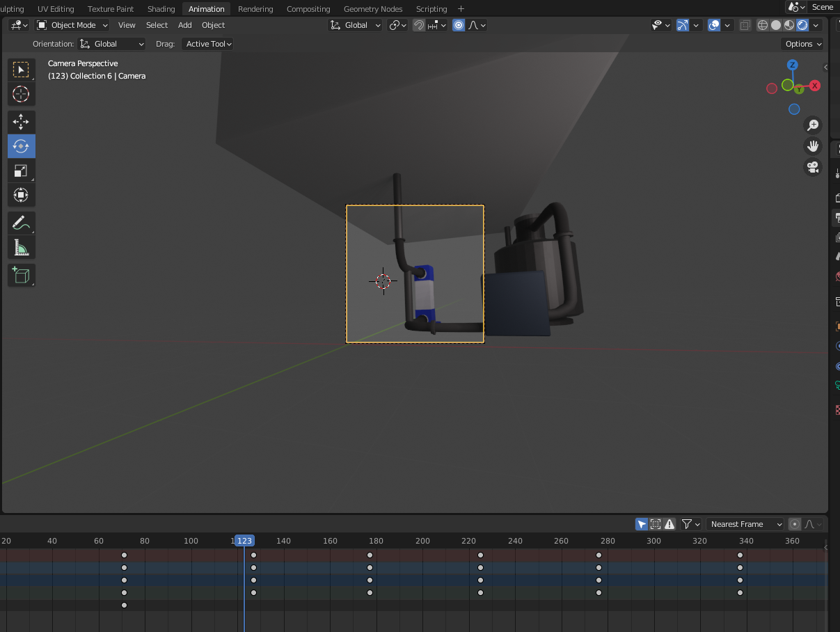Switch to the Rendering workspace tab

coord(255,9)
